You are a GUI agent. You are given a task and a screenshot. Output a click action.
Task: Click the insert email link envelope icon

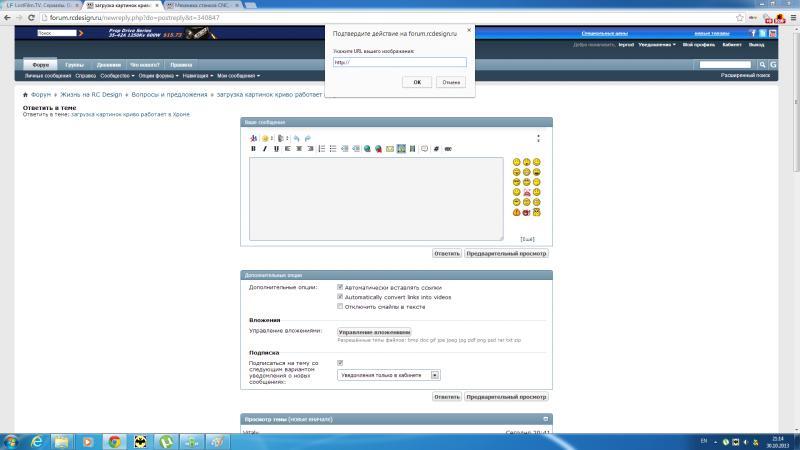[x=390, y=148]
